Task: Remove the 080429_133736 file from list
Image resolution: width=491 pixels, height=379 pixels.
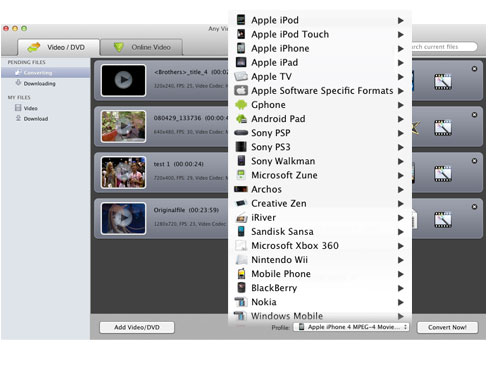Action: [x=474, y=115]
